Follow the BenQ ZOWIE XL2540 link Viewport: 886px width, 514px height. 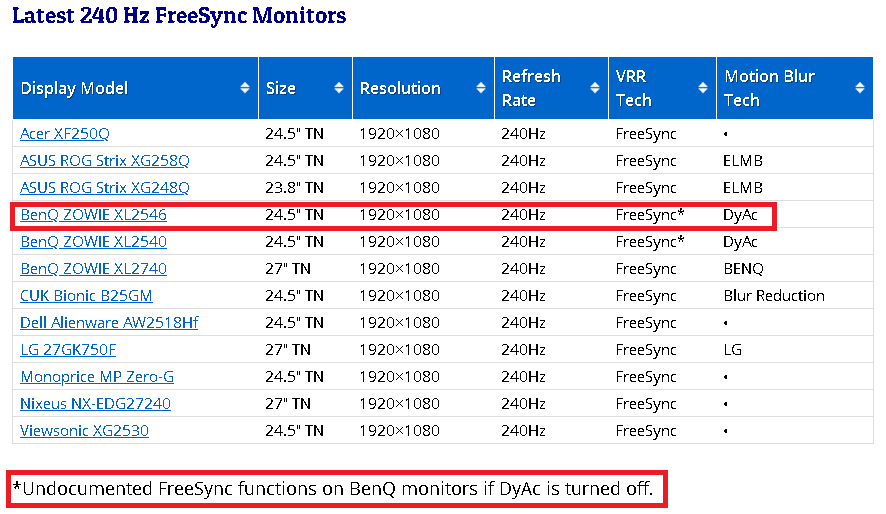93,241
